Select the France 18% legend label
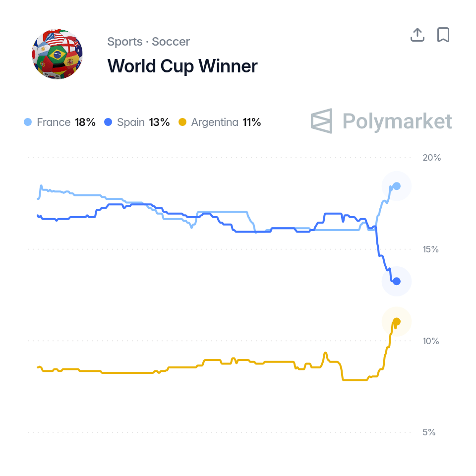The height and width of the screenshot is (476, 476). tap(66, 122)
